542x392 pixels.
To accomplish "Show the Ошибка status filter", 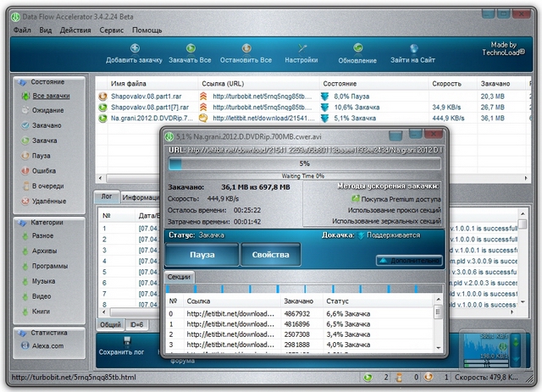I will [45, 170].
